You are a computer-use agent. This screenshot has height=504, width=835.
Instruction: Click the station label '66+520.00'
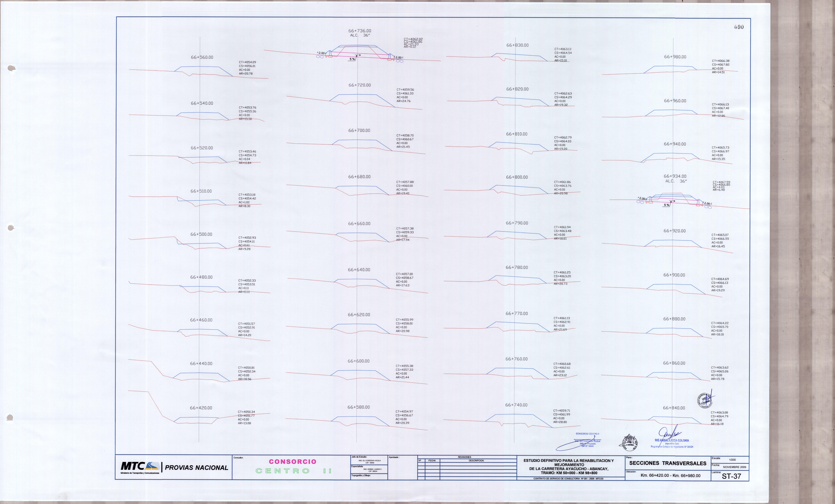202,148
